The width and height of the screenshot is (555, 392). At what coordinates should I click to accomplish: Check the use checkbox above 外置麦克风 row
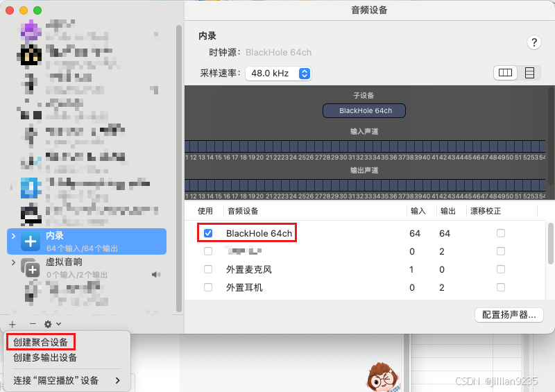click(x=208, y=251)
